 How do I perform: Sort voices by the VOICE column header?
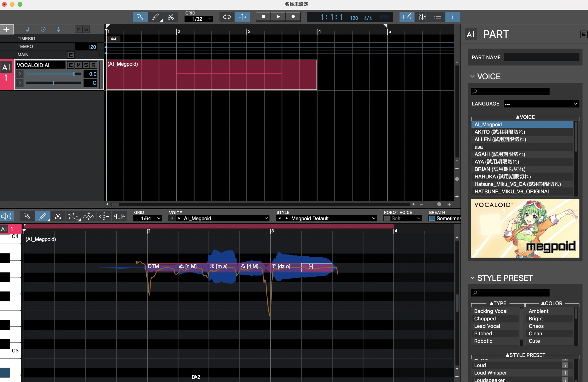point(525,117)
